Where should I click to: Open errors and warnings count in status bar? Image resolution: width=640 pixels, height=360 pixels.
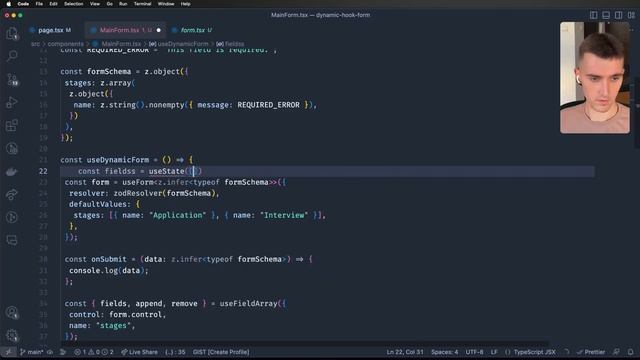click(x=94, y=352)
